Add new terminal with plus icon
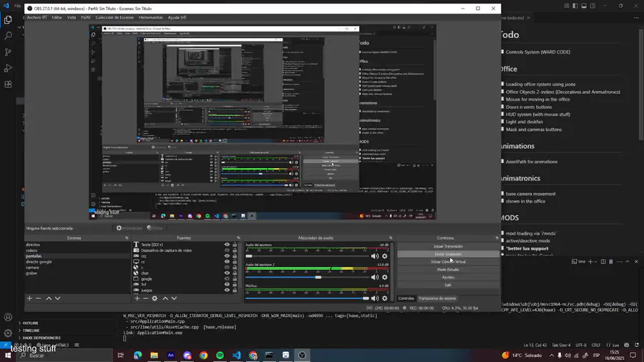The width and height of the screenshot is (644, 362). 590,262
